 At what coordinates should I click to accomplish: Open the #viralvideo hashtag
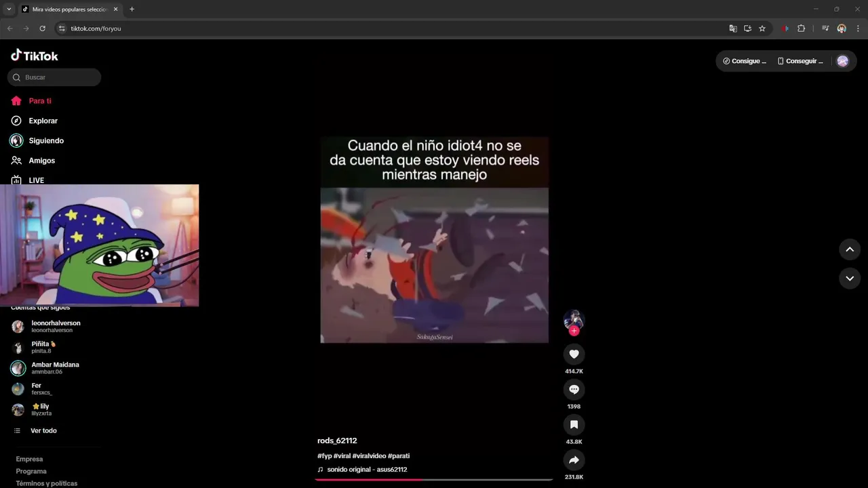click(x=369, y=456)
